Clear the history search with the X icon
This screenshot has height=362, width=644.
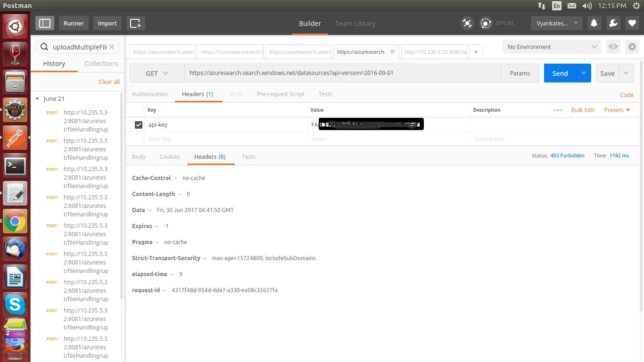pos(112,47)
